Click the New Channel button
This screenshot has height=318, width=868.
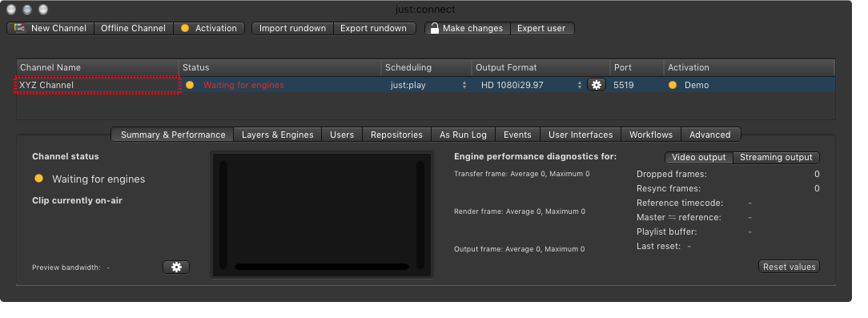click(50, 28)
